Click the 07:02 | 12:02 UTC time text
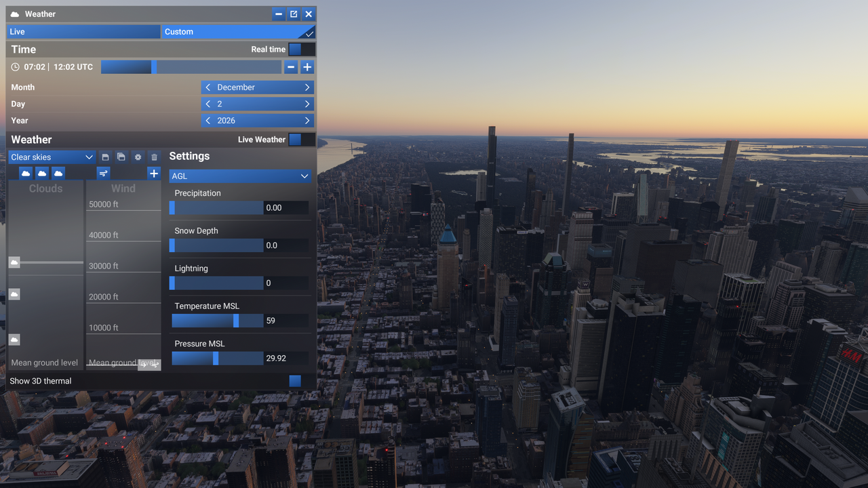 pyautogui.click(x=58, y=67)
